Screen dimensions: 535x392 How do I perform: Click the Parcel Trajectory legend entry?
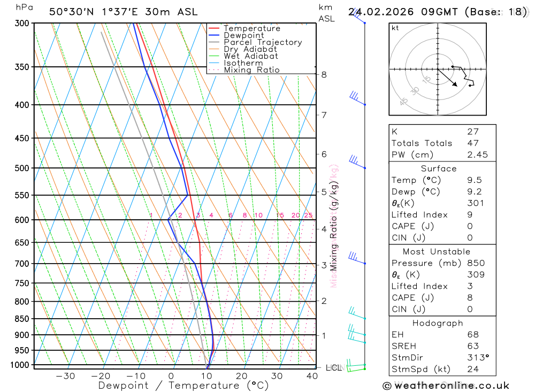click(x=255, y=42)
